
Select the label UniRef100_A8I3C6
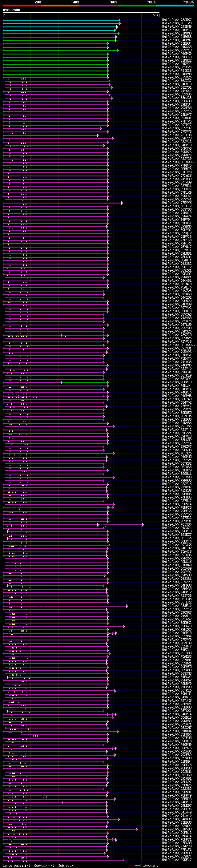[177, 453]
